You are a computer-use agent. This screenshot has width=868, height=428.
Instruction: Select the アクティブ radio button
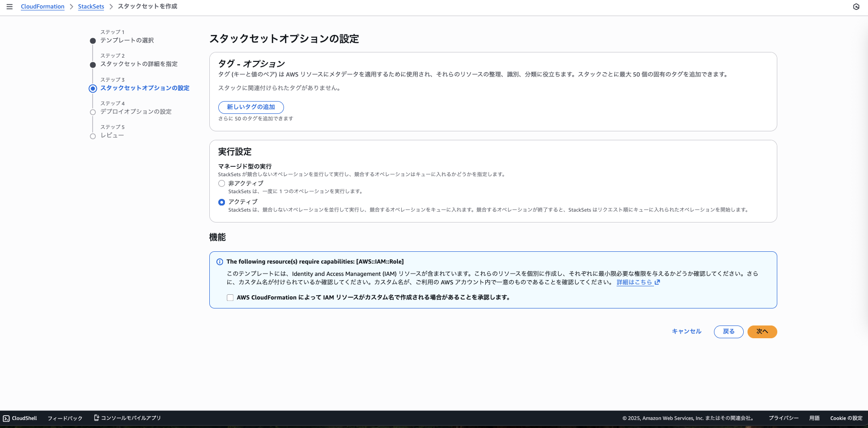222,202
